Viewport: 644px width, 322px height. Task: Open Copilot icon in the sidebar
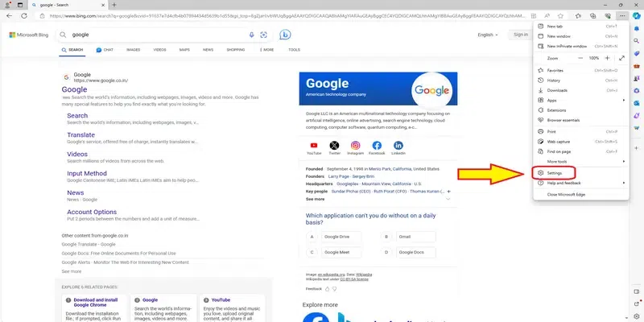tap(637, 15)
